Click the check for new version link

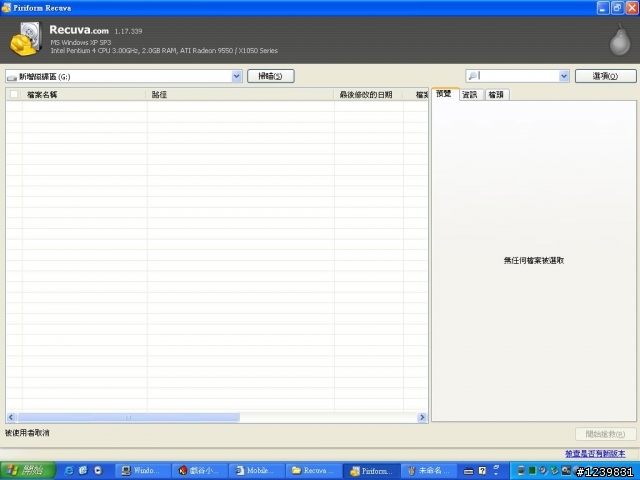(x=595, y=453)
